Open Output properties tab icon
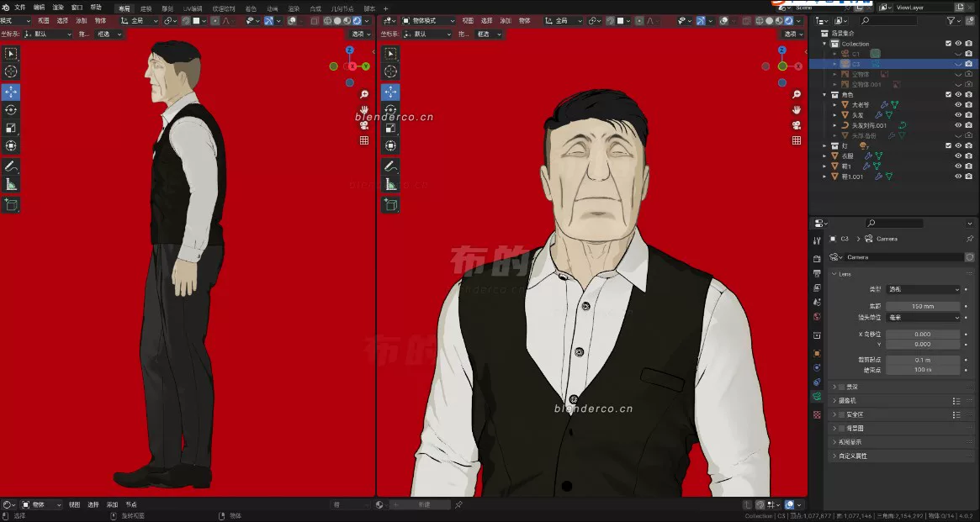 tap(817, 273)
